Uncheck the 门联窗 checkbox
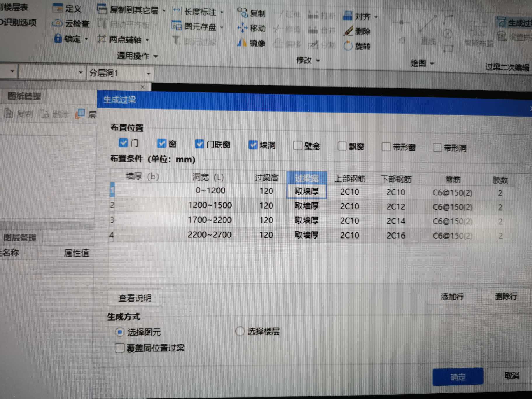The width and height of the screenshot is (532, 399). point(199,144)
